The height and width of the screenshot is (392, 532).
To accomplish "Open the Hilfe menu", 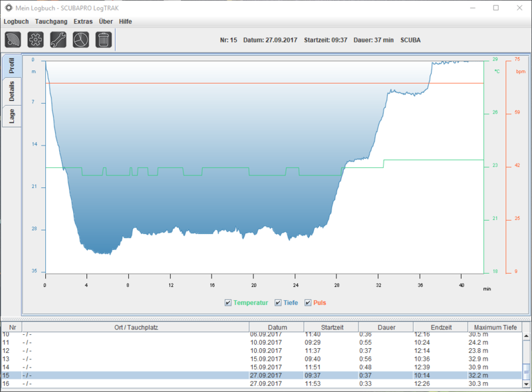I will 125,21.
